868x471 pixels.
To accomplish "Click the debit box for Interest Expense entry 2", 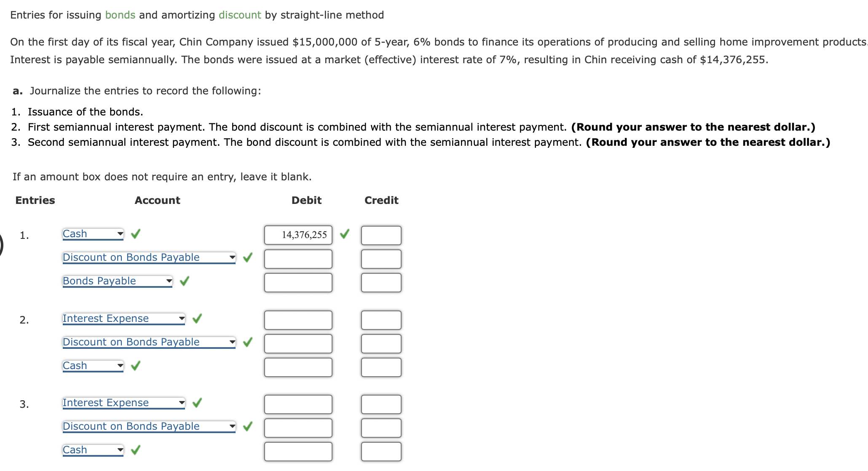I will (298, 320).
